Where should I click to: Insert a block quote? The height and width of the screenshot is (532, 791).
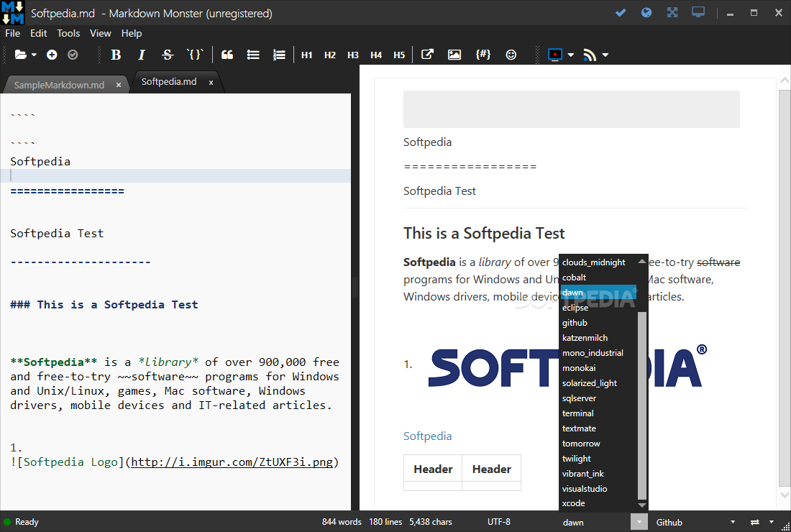pos(227,55)
